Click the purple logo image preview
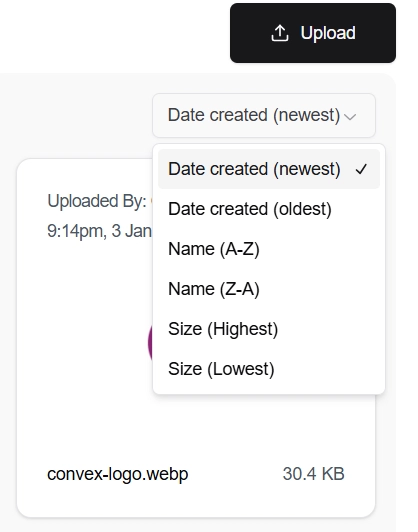418x532 pixels. click(150, 343)
